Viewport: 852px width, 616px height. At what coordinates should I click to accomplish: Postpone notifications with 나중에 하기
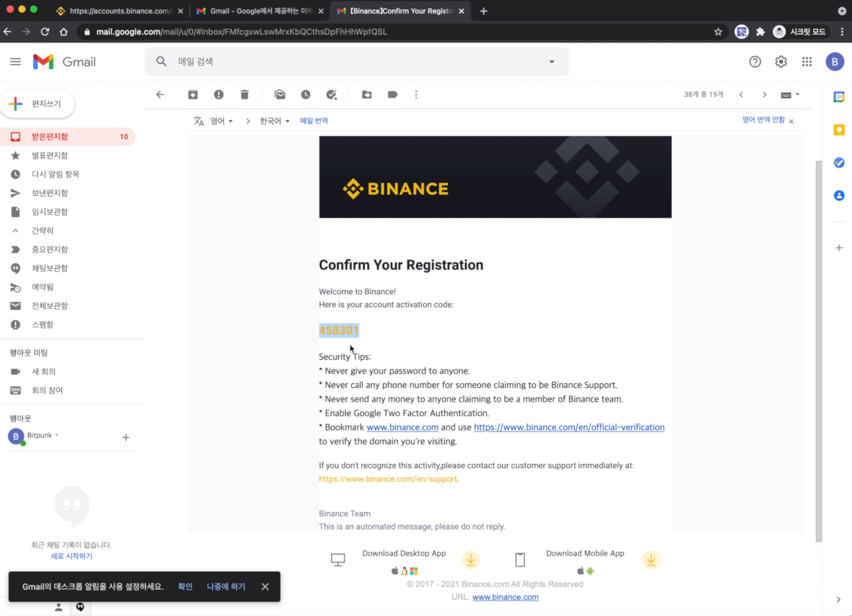tap(226, 586)
